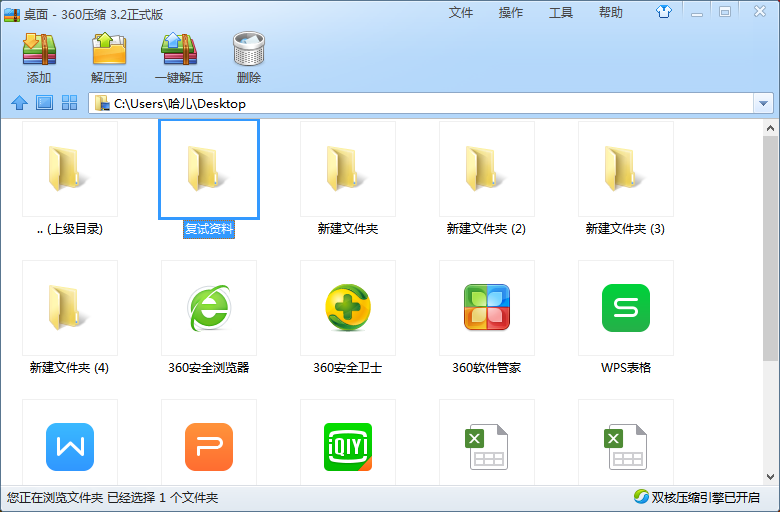This screenshot has height=512, width=780.
Task: Select the WPS表格 shortcut icon
Action: [626, 308]
